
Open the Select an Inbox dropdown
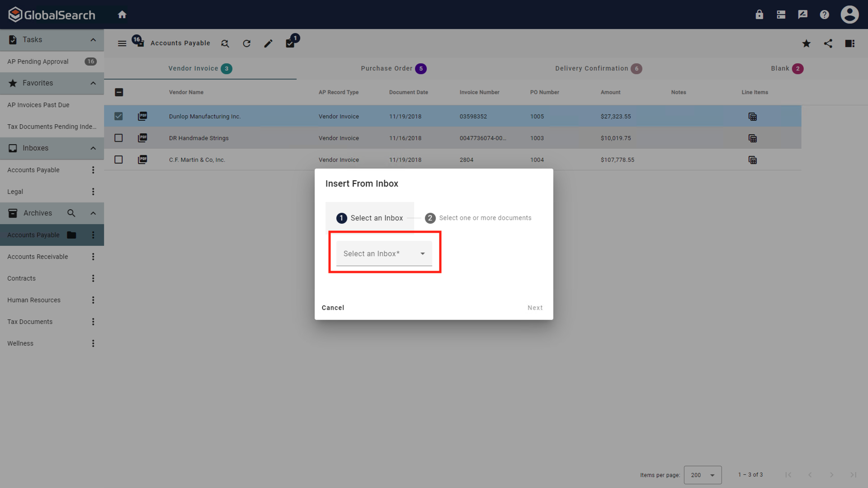(x=384, y=253)
